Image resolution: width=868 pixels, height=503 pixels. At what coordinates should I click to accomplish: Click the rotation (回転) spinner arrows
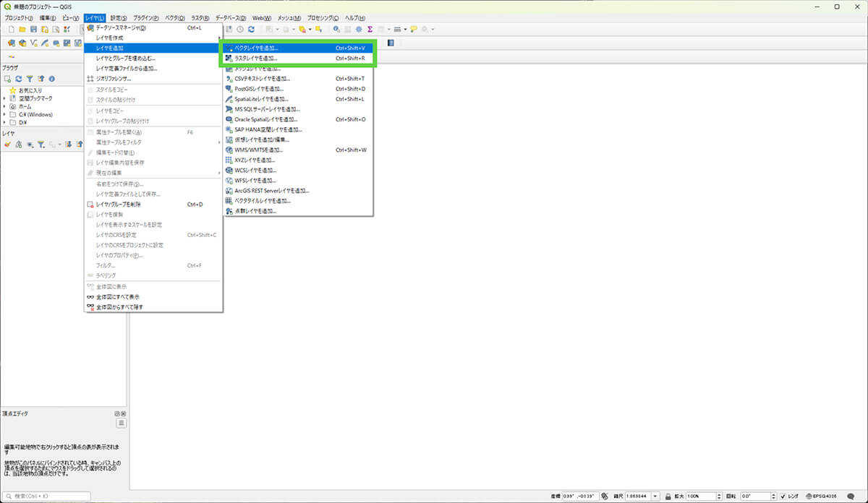click(773, 496)
